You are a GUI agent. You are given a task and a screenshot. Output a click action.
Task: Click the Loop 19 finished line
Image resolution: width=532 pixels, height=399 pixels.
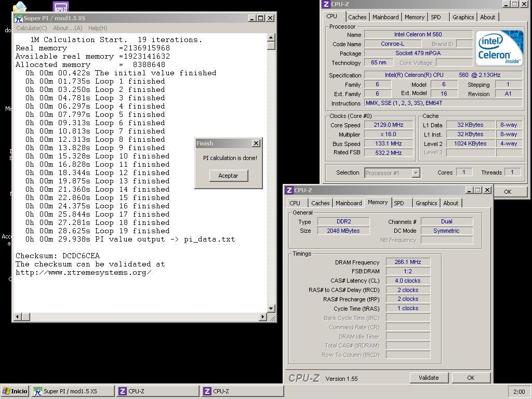[x=97, y=231]
